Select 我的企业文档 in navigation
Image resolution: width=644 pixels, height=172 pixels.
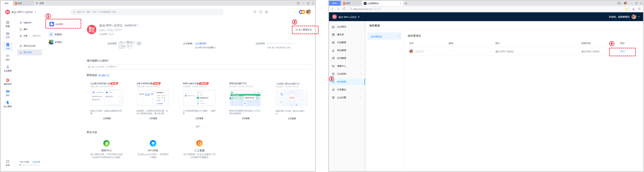30,46
